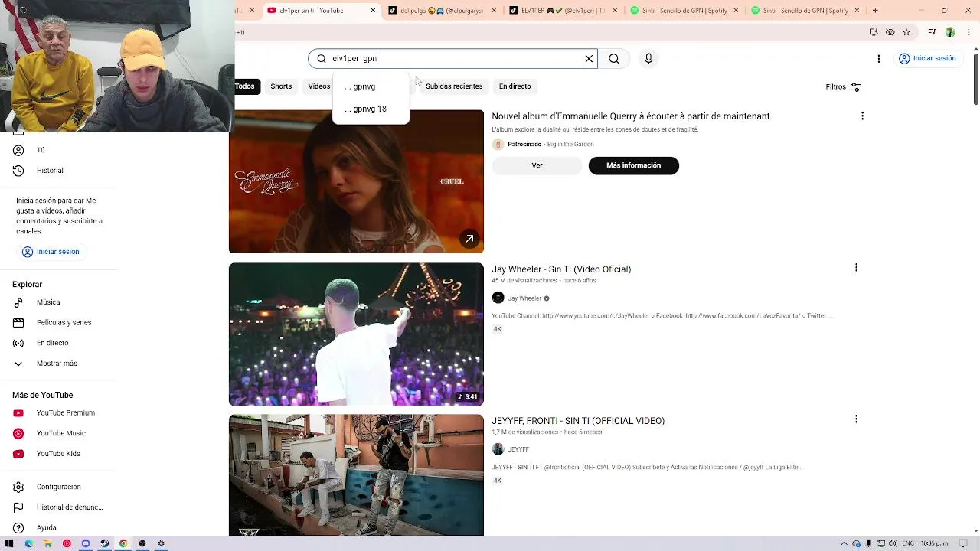This screenshot has height=551, width=980.
Task: Close the 'elv1per sin ti - YouTube' tab
Action: coord(373,11)
